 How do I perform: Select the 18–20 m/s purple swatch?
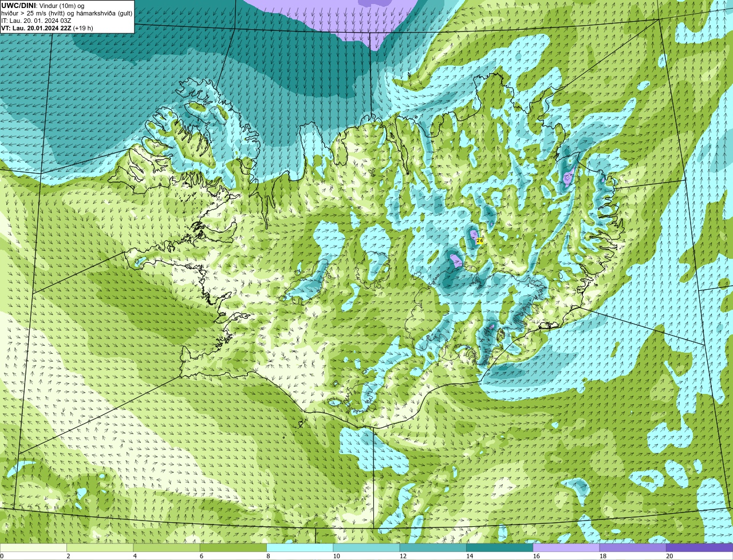pos(633,547)
